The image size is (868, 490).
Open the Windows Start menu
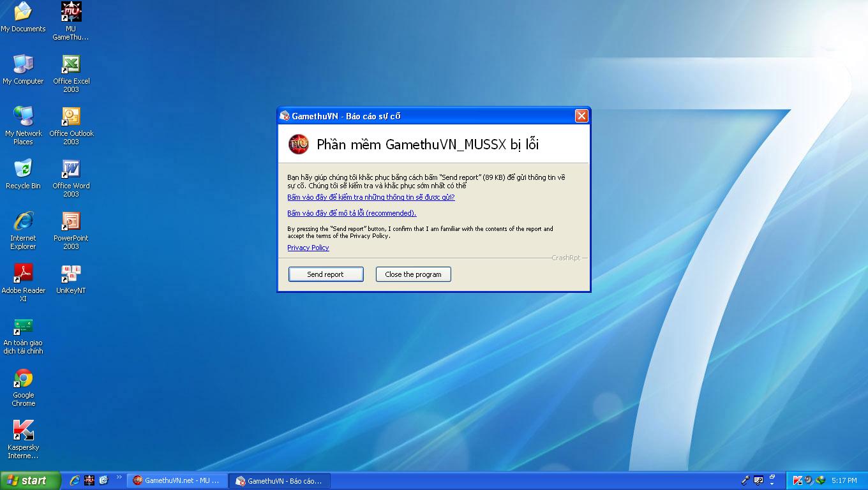30,480
